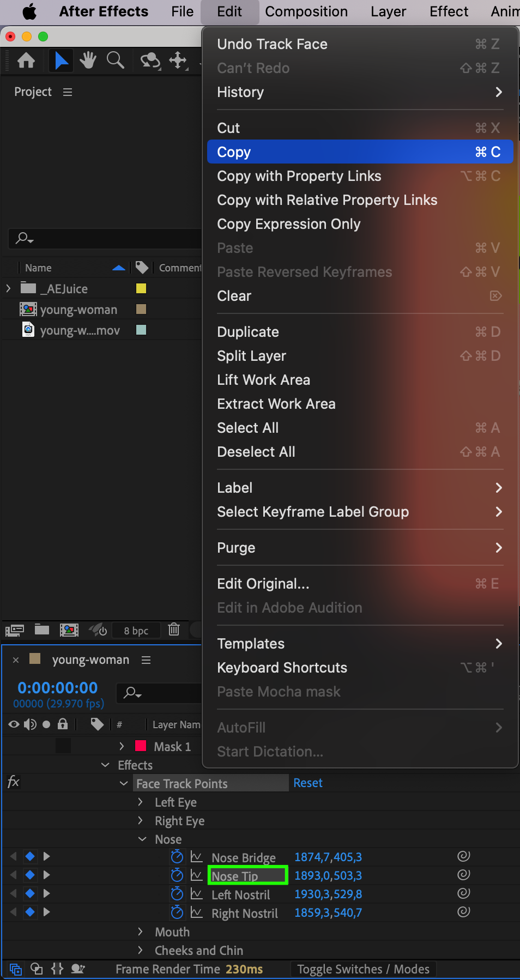Toggle the Nose Bridge stopwatch
The width and height of the screenshot is (520, 980).
pos(177,857)
